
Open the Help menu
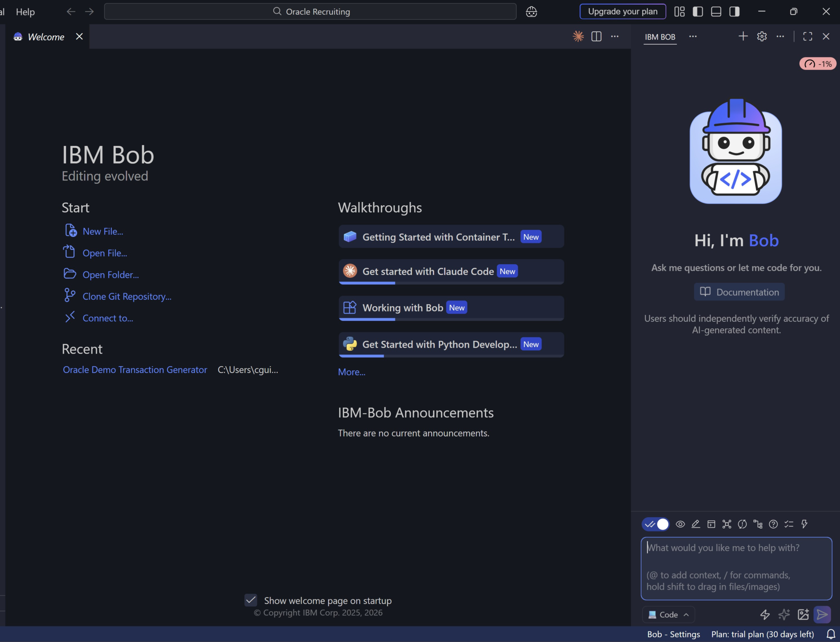[x=25, y=12]
